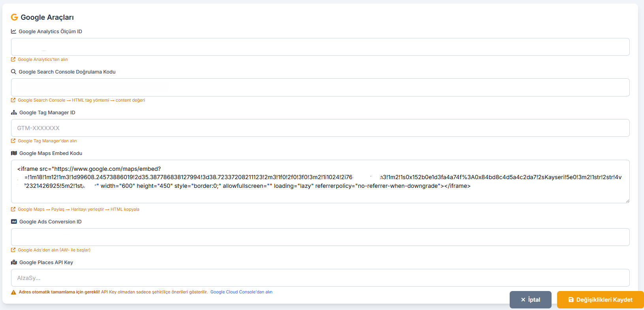Open the "Google Analytics'ten alın" link
This screenshot has width=644, height=310.
[43, 59]
